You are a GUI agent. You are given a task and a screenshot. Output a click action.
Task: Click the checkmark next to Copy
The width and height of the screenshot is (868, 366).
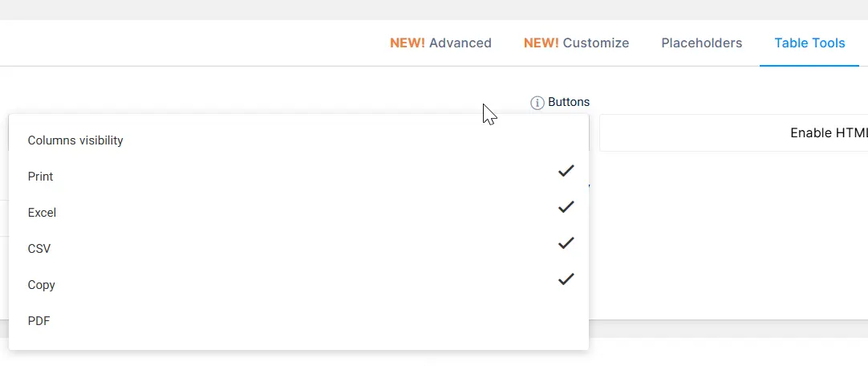(x=566, y=279)
